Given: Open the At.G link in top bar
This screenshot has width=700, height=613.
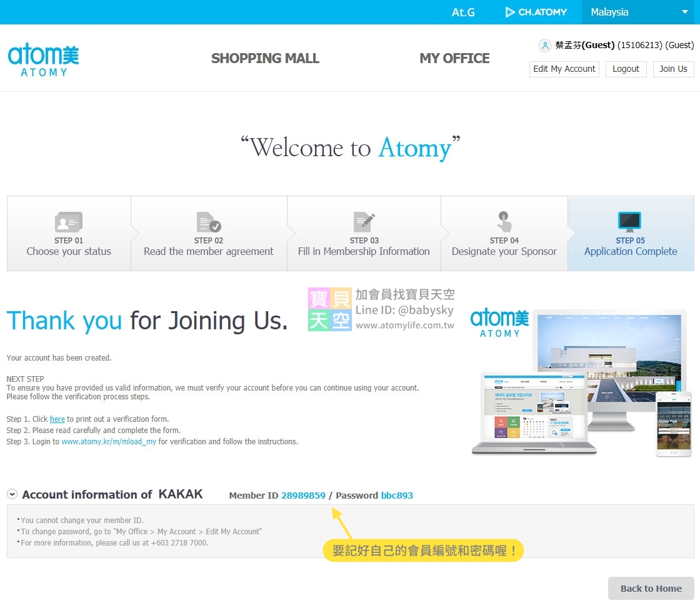Looking at the screenshot, I should pyautogui.click(x=463, y=12).
